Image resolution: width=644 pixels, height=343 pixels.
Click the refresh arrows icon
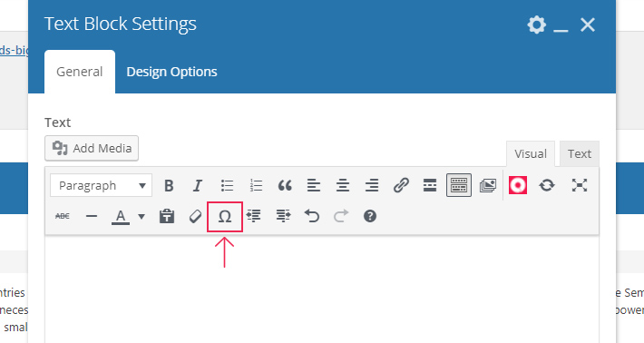tap(547, 185)
